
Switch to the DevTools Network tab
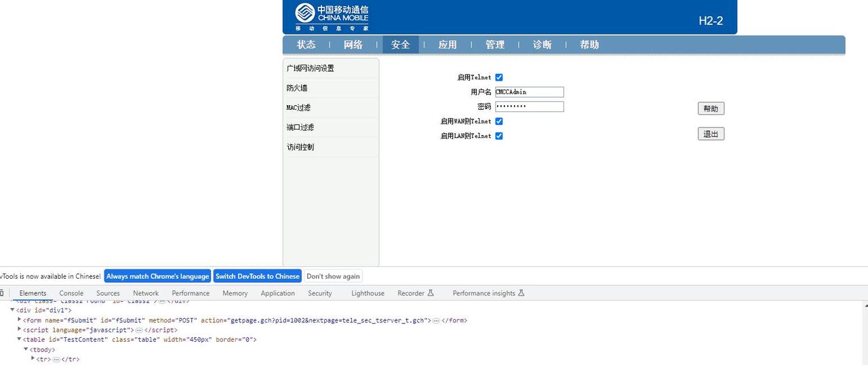click(x=146, y=293)
